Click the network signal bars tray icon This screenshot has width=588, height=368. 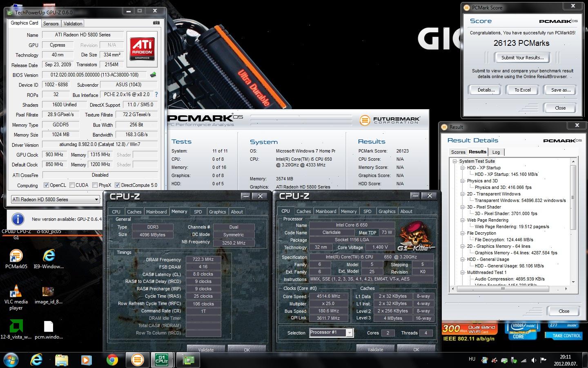tap(523, 360)
